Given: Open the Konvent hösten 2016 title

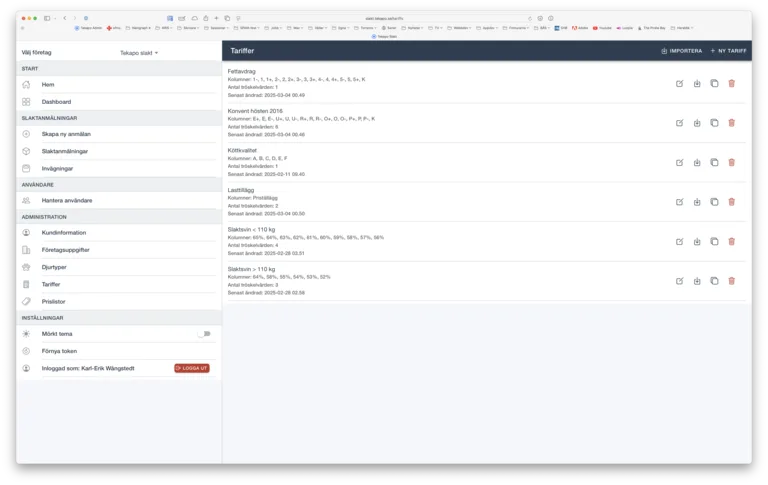Looking at the screenshot, I should (x=255, y=111).
